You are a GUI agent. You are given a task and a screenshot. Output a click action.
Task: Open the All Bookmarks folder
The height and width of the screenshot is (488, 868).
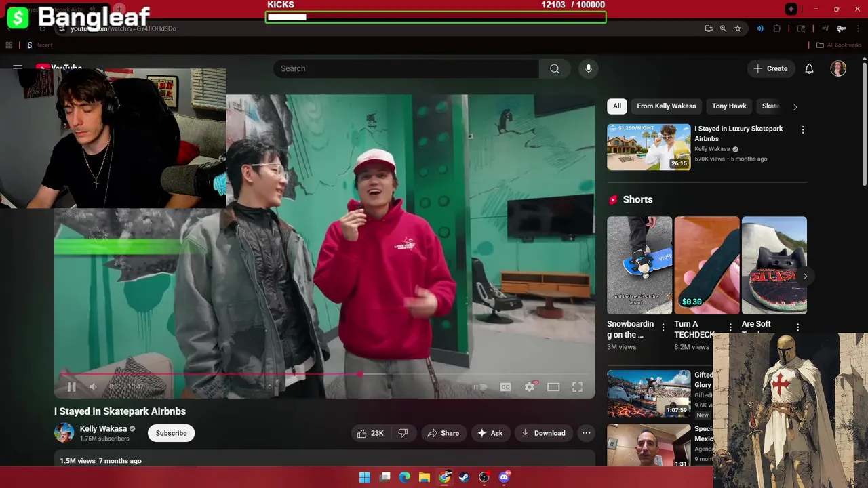838,45
